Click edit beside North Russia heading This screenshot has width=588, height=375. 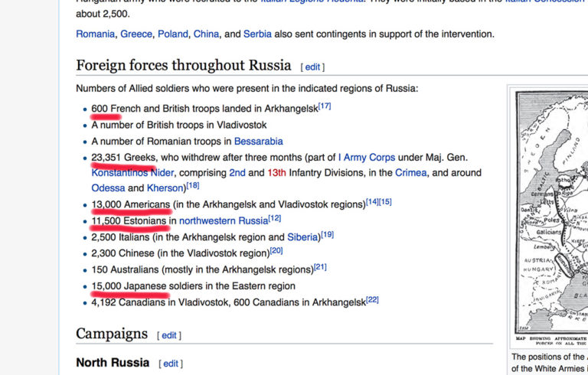click(170, 364)
